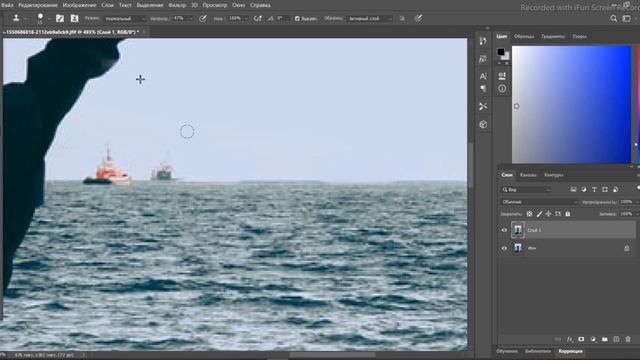The height and width of the screenshot is (360, 640).
Task: Toggle pixel layer filter icon
Action: pyautogui.click(x=573, y=190)
